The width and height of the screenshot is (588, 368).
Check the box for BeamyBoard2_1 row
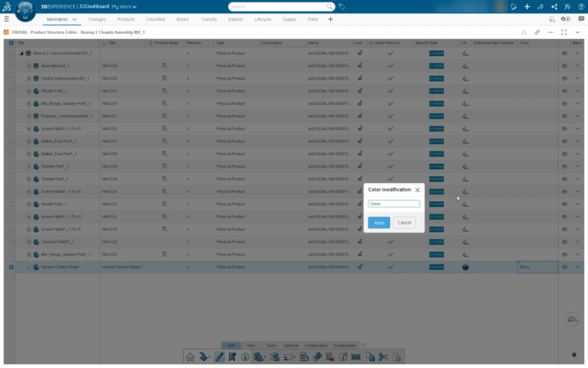pyautogui.click(x=11, y=66)
